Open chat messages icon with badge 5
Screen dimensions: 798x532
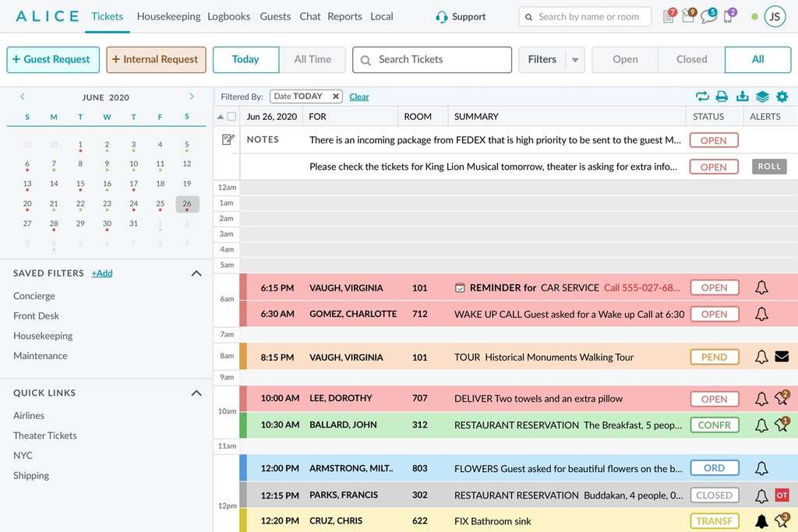point(708,16)
